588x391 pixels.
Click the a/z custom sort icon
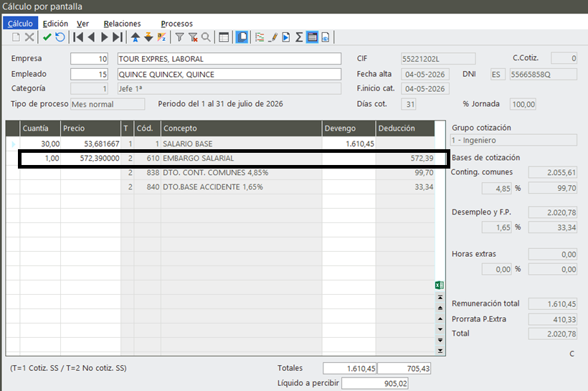pos(161,37)
